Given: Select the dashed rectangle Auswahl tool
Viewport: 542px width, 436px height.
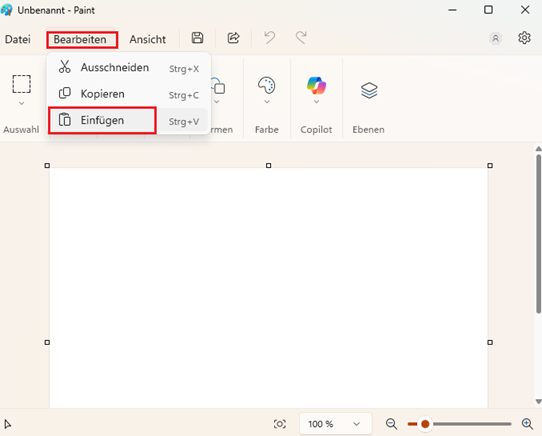Looking at the screenshot, I should 21,84.
